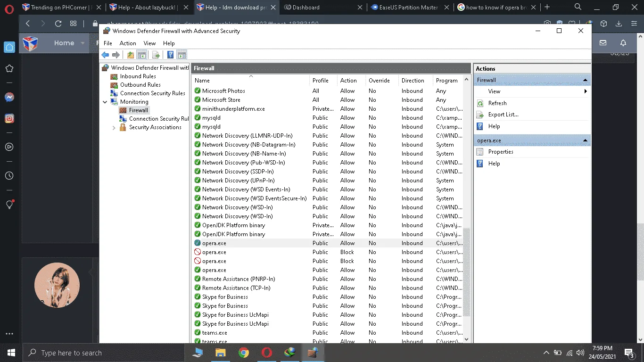This screenshot has width=644, height=362.
Task: Open File Explorer from the taskbar
Action: [x=220, y=353]
